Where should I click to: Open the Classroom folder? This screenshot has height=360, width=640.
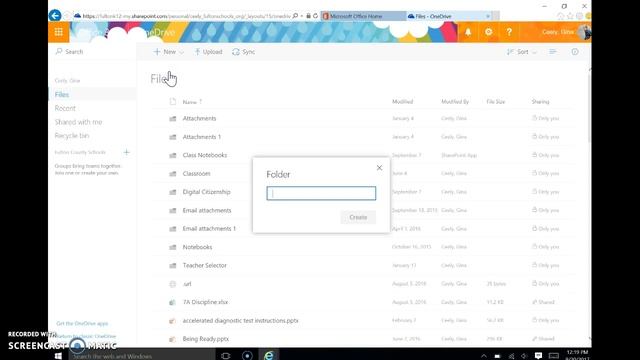[197, 173]
